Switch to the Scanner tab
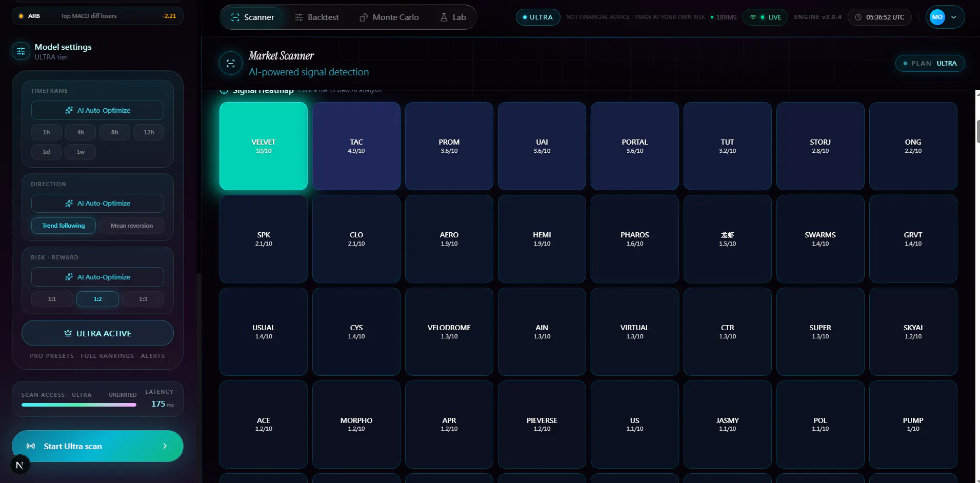 click(x=252, y=17)
